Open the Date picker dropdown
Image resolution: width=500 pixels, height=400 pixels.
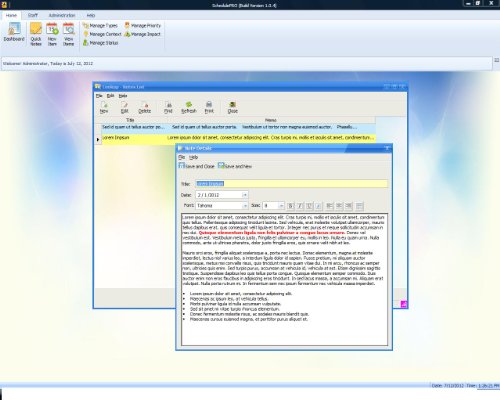[245, 195]
